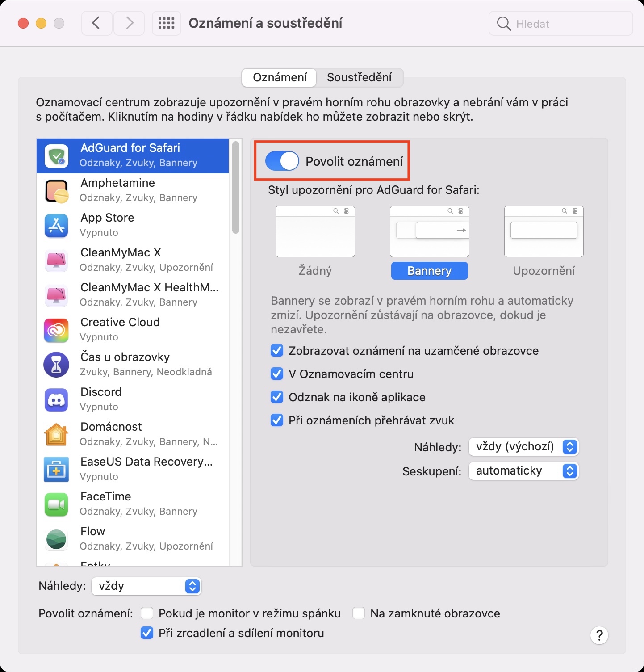The height and width of the screenshot is (672, 644).
Task: Select CleanMyMac X in the app list
Action: coord(133,260)
